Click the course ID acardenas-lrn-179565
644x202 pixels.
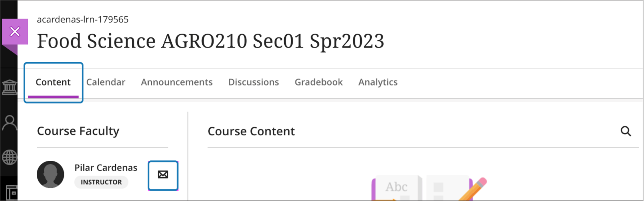point(83,20)
